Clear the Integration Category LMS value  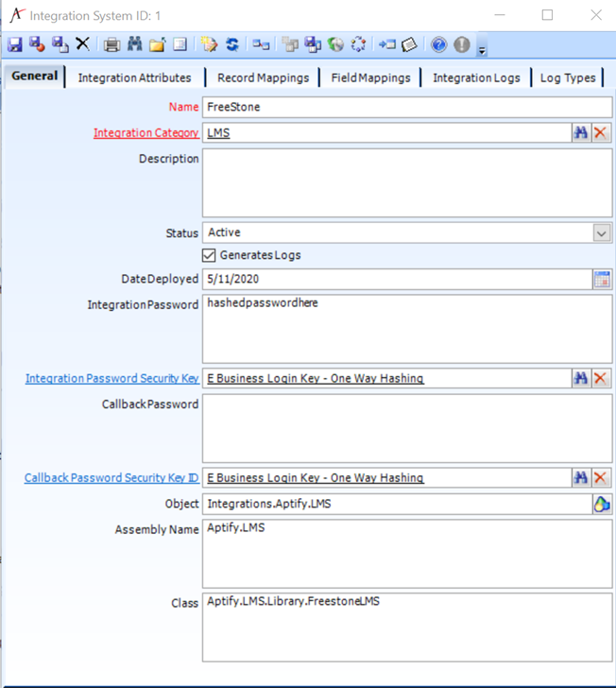click(x=601, y=132)
